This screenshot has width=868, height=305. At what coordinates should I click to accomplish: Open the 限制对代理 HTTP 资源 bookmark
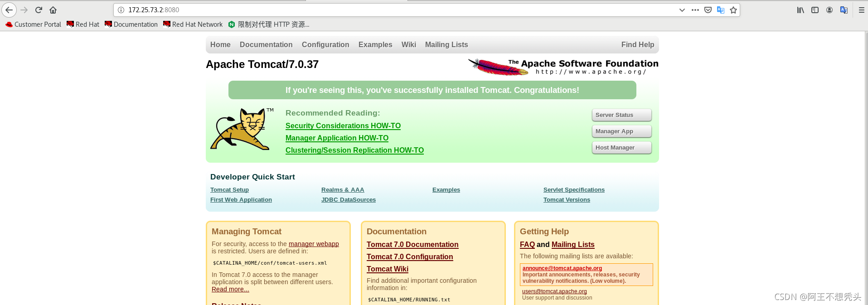pyautogui.click(x=269, y=24)
